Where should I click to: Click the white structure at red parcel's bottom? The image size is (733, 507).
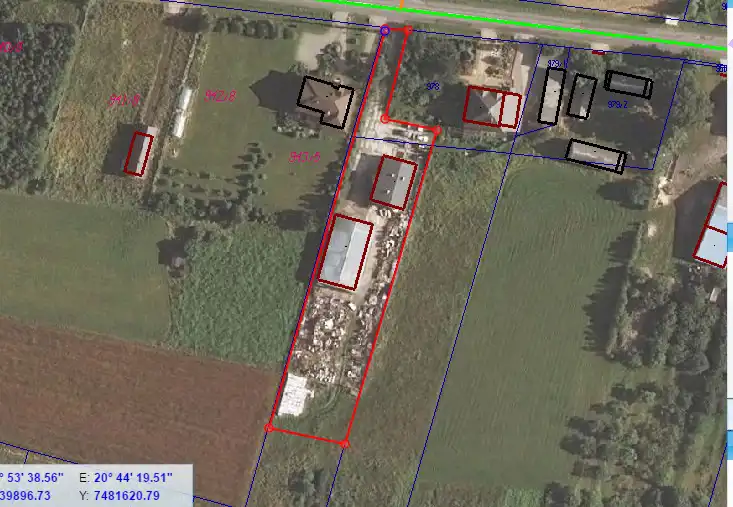pos(295,396)
